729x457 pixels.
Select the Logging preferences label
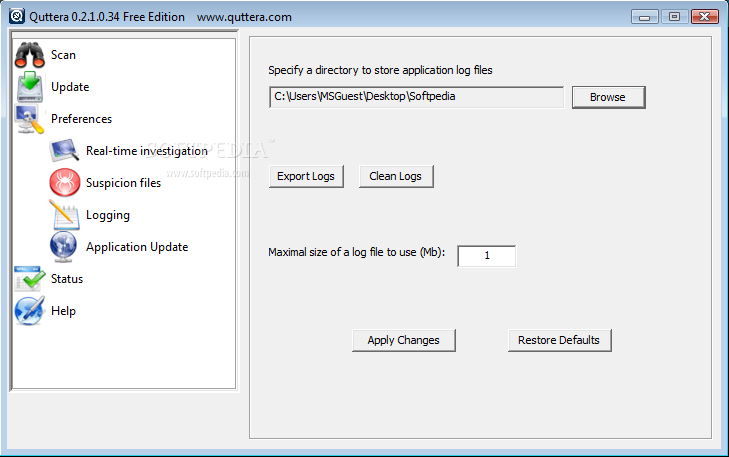(108, 215)
